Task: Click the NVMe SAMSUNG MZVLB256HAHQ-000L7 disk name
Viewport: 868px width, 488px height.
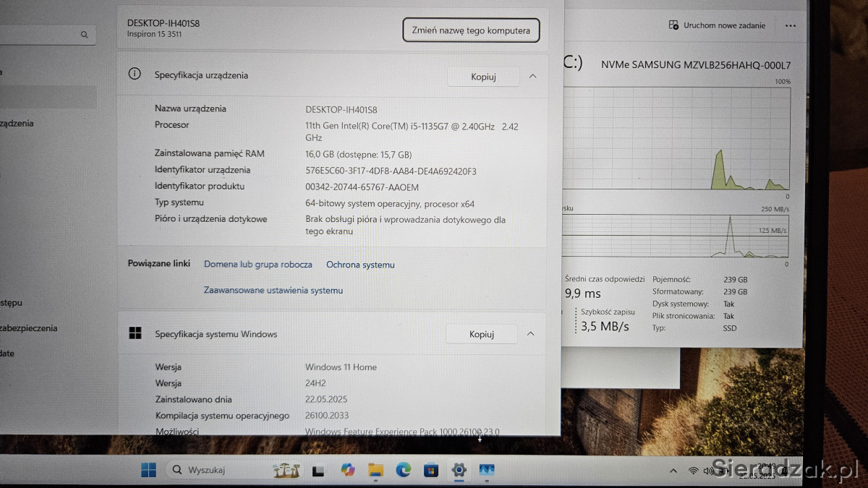Action: click(696, 65)
